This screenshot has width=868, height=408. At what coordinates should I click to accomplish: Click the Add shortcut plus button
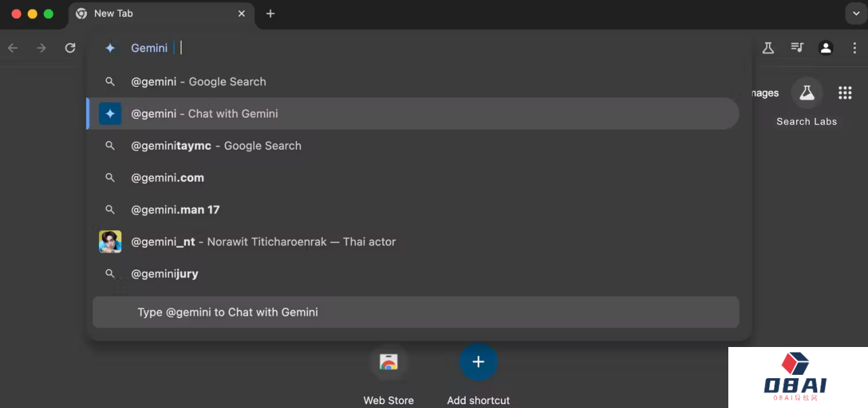(478, 362)
